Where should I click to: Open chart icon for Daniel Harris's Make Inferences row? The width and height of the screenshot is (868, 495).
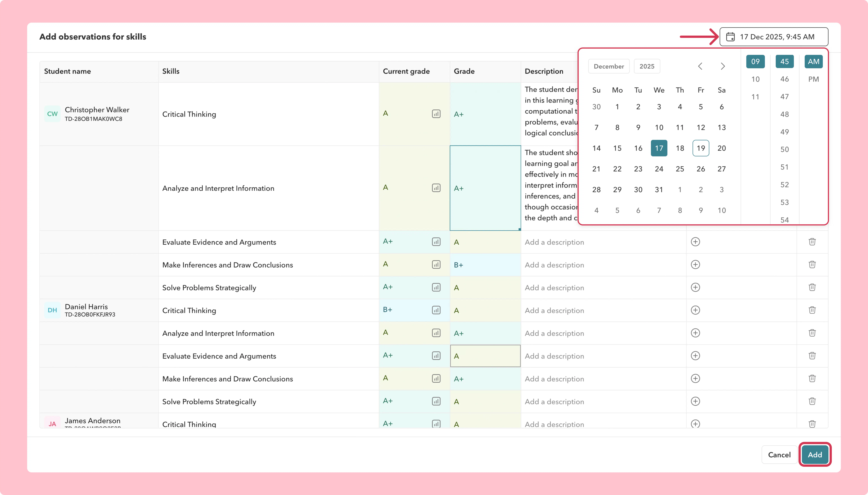click(436, 378)
